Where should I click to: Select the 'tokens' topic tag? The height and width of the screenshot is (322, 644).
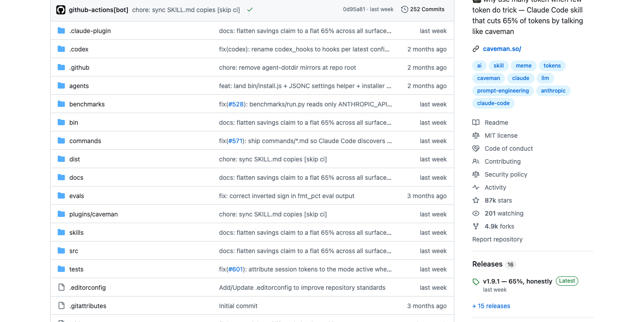tap(552, 66)
